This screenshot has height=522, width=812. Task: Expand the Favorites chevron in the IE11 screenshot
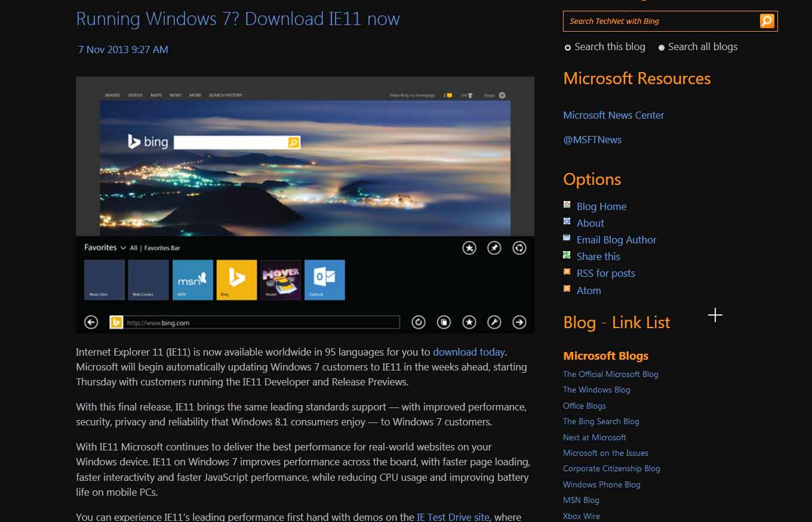[123, 248]
